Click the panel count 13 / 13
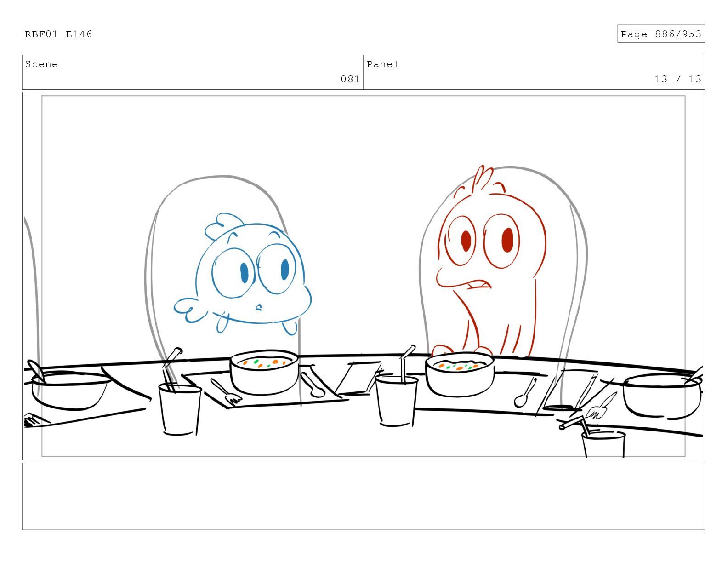This screenshot has width=728, height=563. point(678,79)
